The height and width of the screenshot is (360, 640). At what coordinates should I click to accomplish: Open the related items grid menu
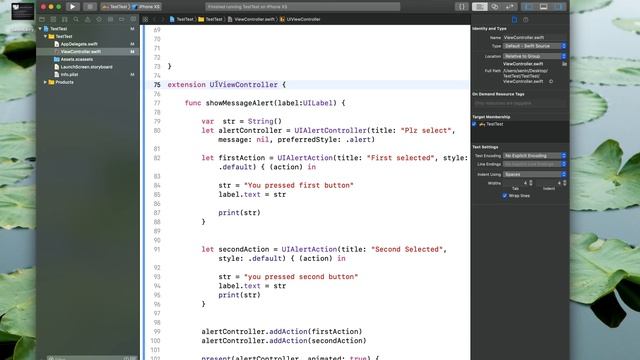coord(145,19)
